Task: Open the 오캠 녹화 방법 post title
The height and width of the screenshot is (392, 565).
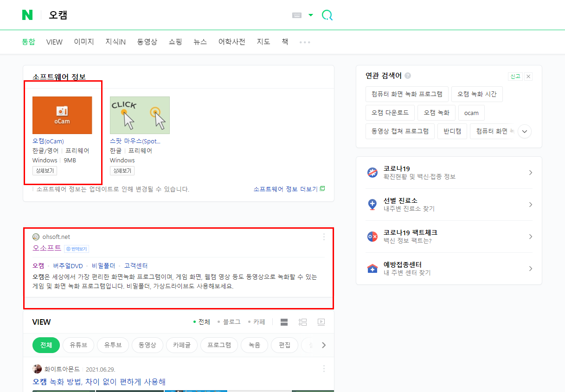Action: pos(99,382)
